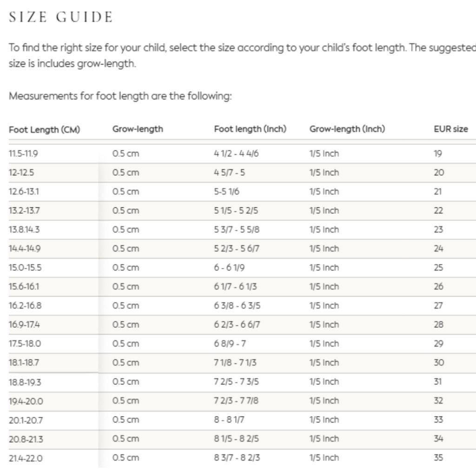
Task: Click EUR size 35 in the last row
Action: (438, 458)
